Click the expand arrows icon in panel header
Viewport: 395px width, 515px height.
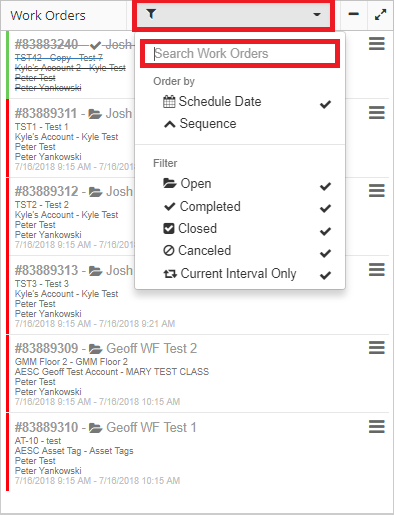tap(380, 15)
